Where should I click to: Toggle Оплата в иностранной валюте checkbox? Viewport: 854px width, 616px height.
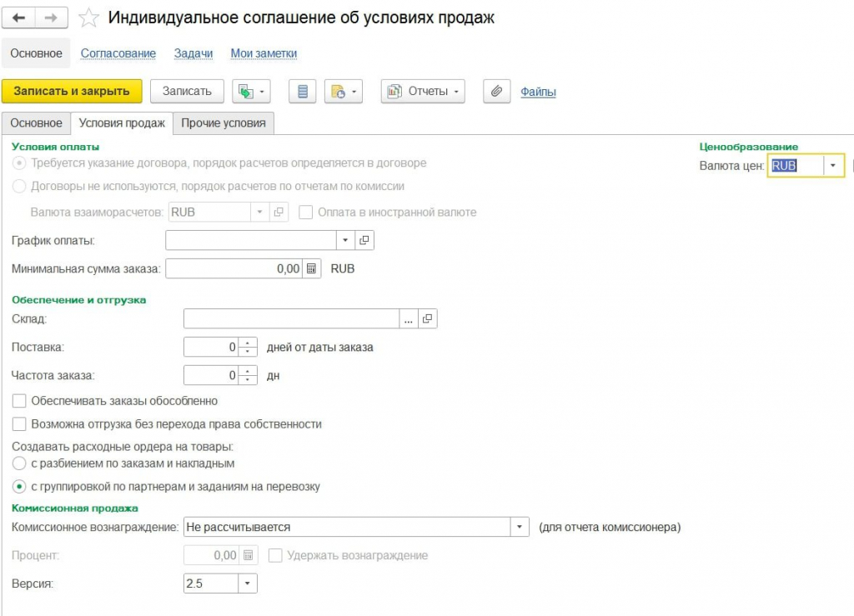coord(305,212)
